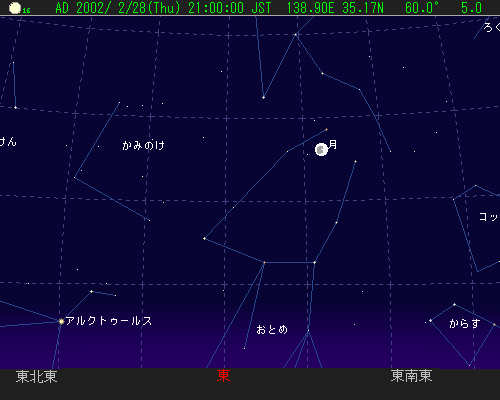Click the star just above the Moon
The image size is (500, 400).
coord(326,130)
